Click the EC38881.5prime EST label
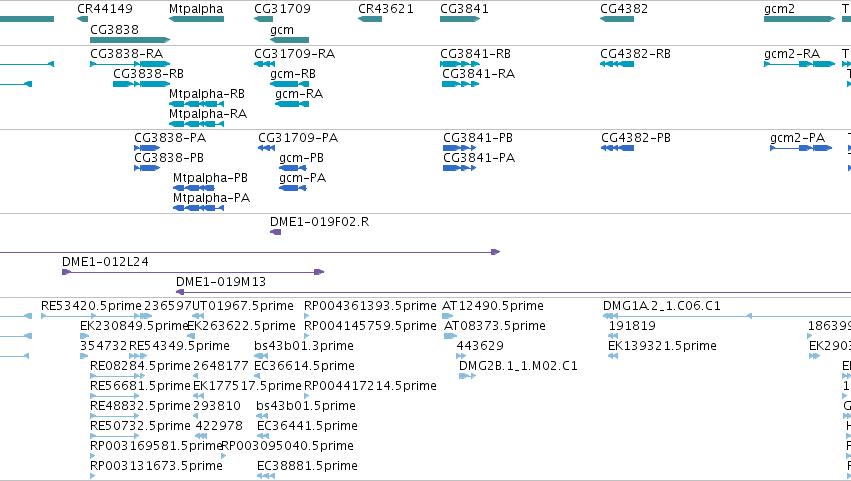Screen dimensions: 851x481 [x=307, y=467]
